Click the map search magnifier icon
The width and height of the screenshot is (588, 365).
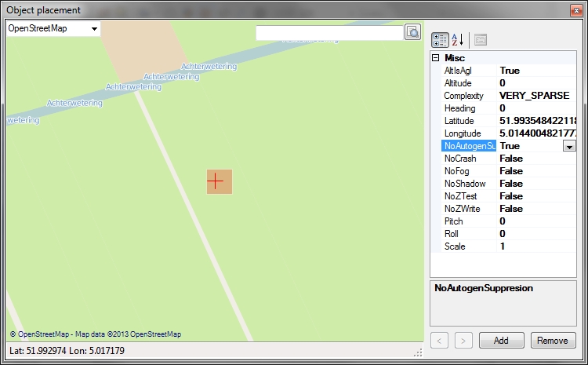coord(412,32)
